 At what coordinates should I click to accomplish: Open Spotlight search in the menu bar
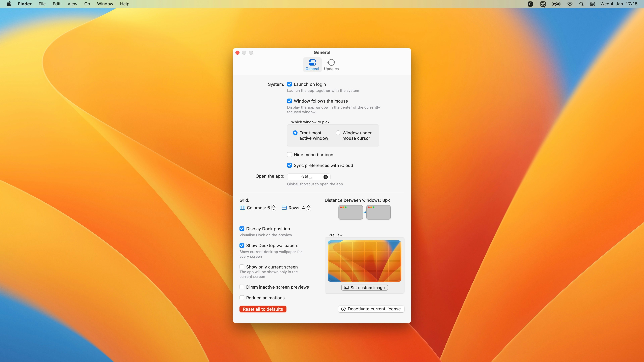581,4
